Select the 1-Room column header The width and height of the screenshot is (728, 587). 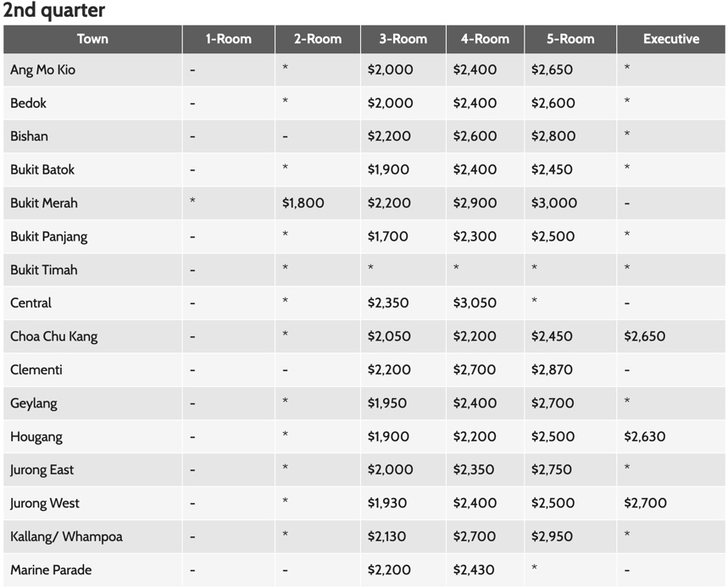pyautogui.click(x=229, y=39)
